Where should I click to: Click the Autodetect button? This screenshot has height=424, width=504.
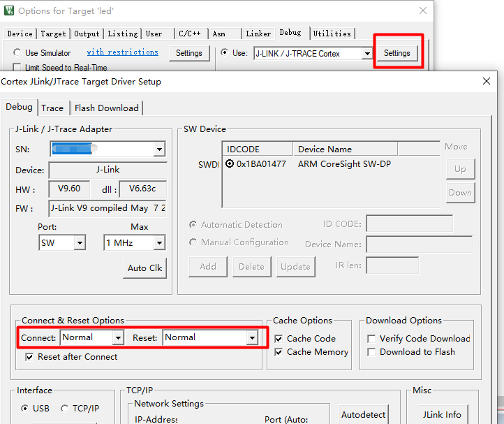[x=363, y=415]
